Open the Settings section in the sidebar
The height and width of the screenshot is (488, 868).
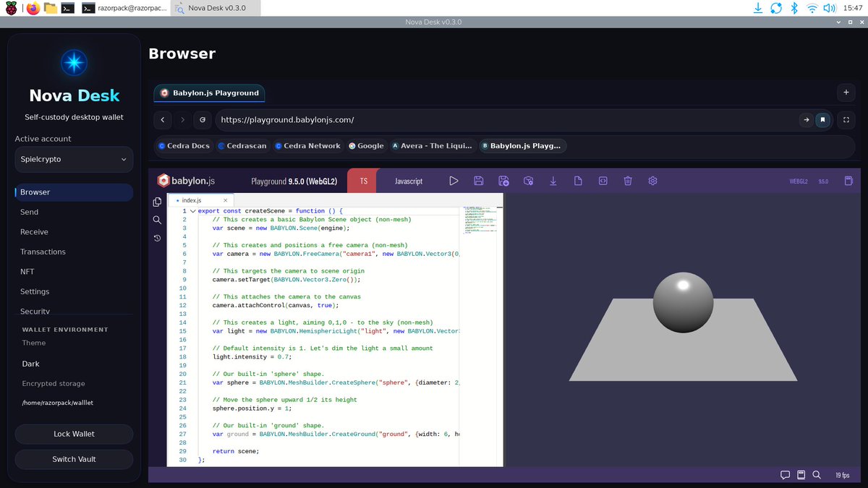(74, 291)
